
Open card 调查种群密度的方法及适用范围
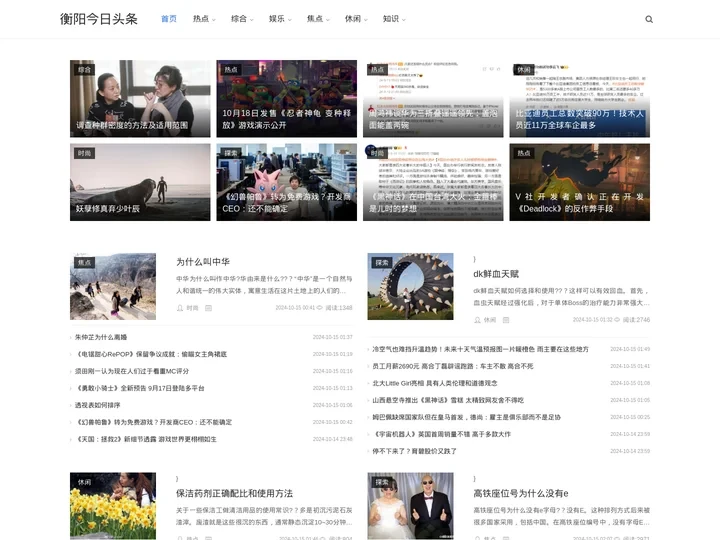[x=140, y=99]
